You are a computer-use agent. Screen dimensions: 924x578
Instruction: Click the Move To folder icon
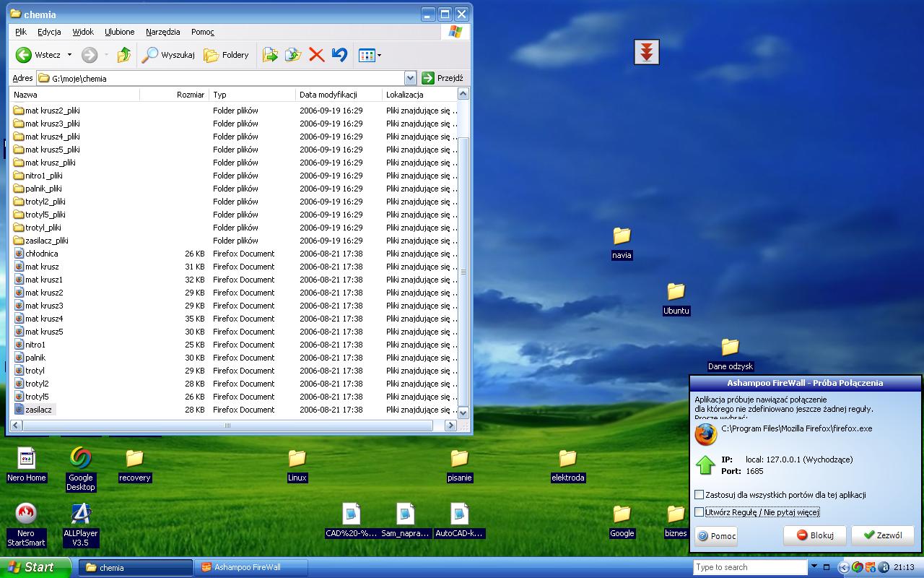pyautogui.click(x=270, y=55)
